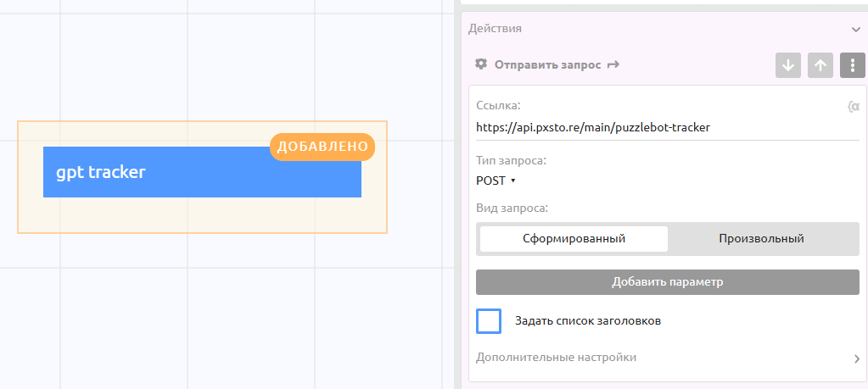Screen dimensions: 868x389
Task: Collapse the Действия panel with its chevron
Action: pyautogui.click(x=856, y=29)
